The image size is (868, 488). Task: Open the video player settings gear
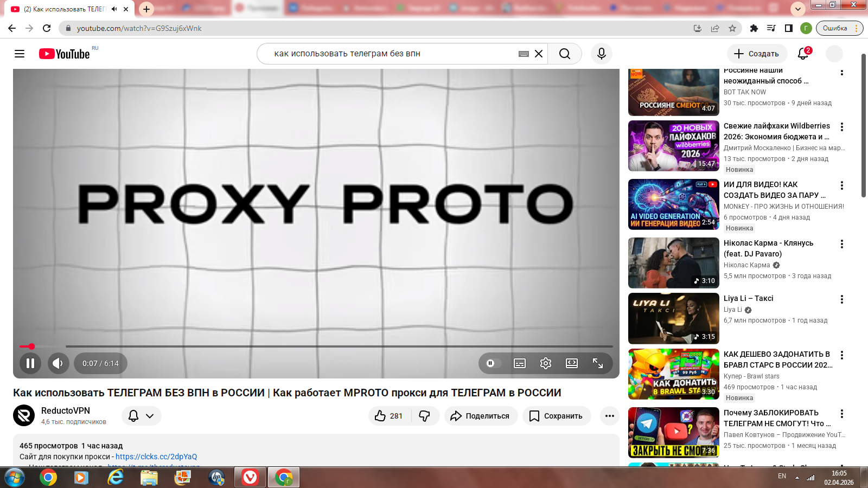546,363
